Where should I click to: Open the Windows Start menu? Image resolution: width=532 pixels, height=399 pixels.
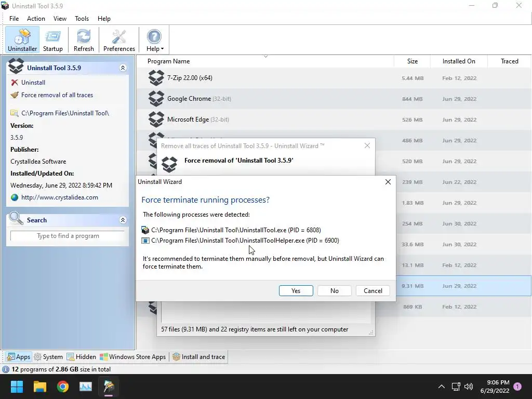(x=17, y=387)
